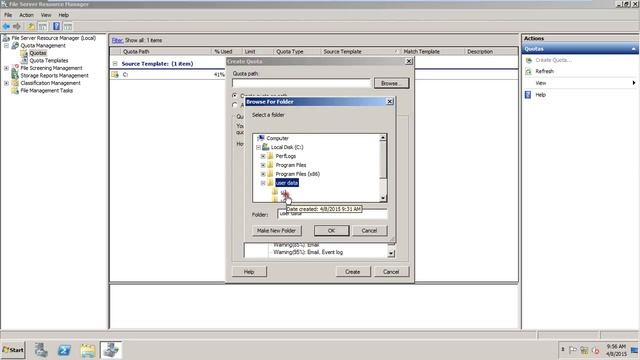Image resolution: width=640 pixels, height=360 pixels.
Task: Select the Program Files folder
Action: pos(291,165)
